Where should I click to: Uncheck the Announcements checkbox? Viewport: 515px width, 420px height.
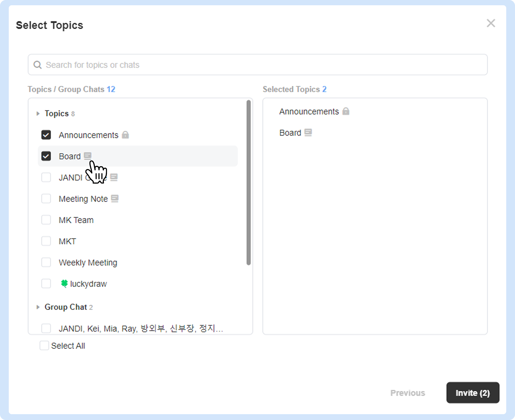46,135
